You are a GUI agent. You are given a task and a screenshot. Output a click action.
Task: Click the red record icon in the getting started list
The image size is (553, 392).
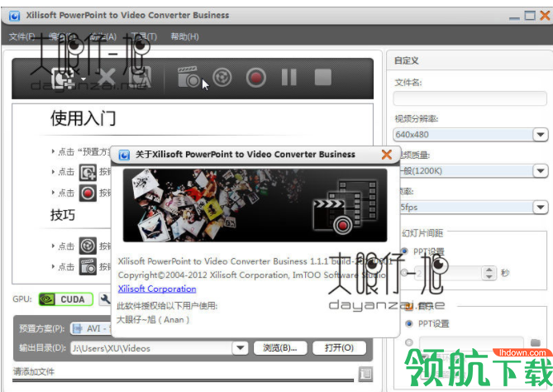tap(88, 193)
